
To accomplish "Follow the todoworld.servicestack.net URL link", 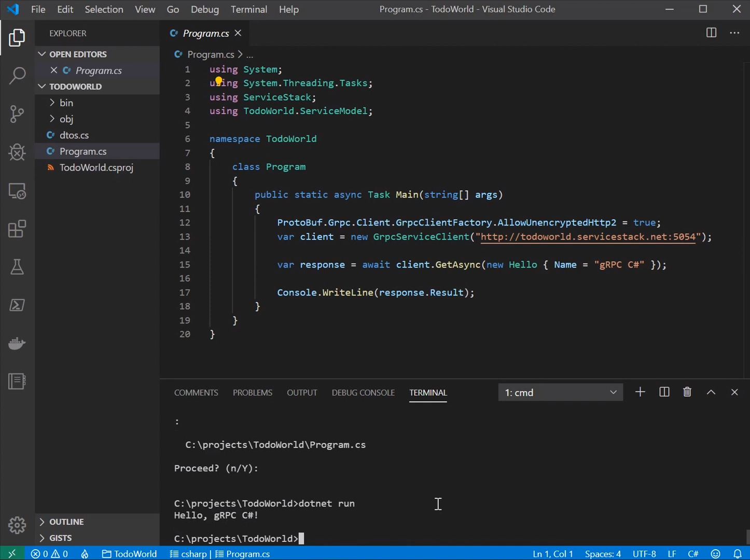I will pyautogui.click(x=588, y=236).
